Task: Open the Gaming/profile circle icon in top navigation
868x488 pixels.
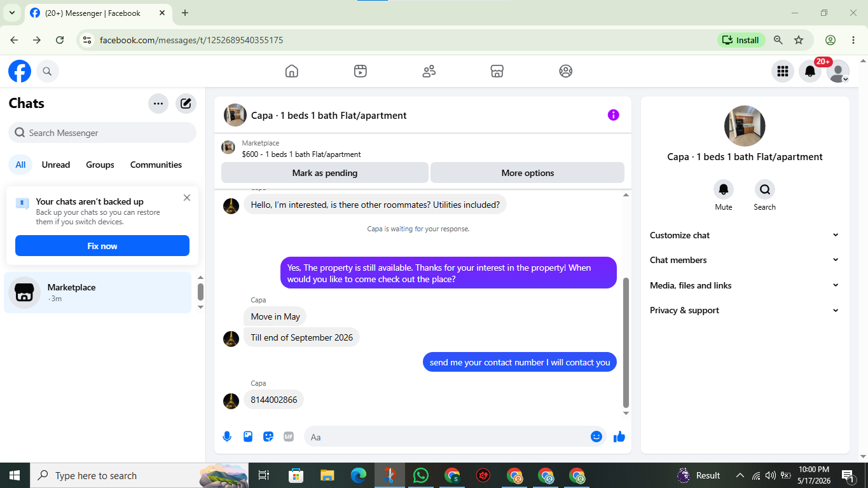Action: click(566, 71)
